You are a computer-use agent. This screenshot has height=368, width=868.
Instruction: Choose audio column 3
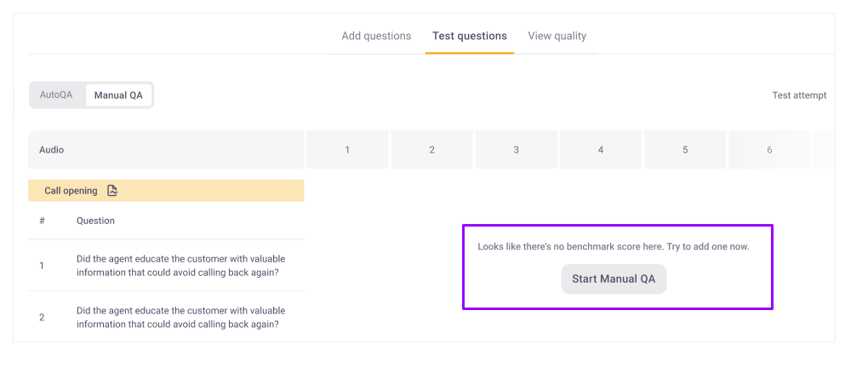[516, 150]
